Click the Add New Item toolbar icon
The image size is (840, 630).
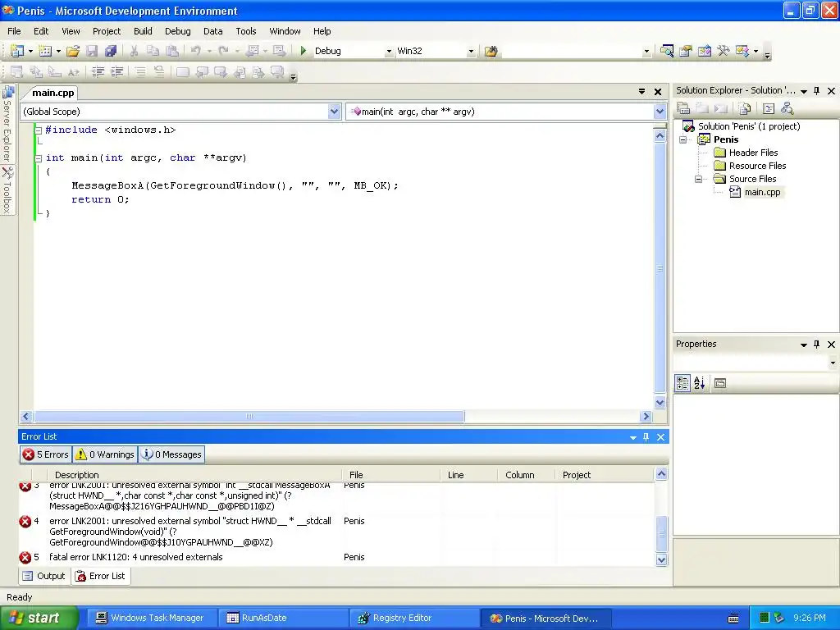point(46,51)
